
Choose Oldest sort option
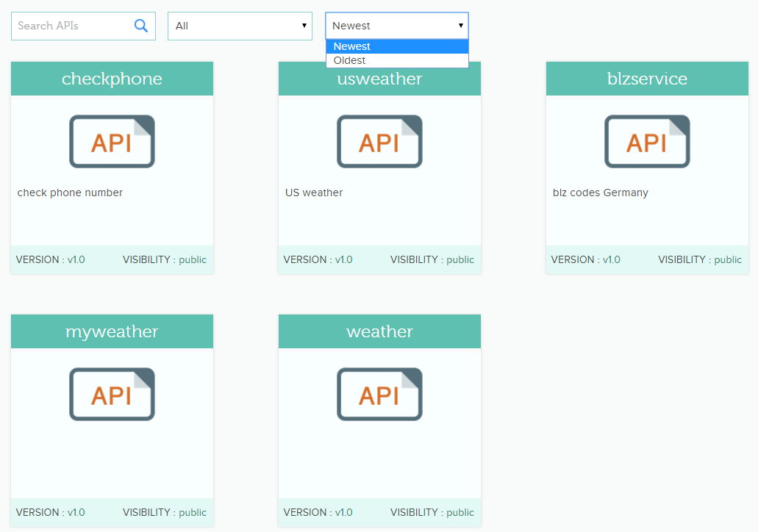pyautogui.click(x=397, y=60)
